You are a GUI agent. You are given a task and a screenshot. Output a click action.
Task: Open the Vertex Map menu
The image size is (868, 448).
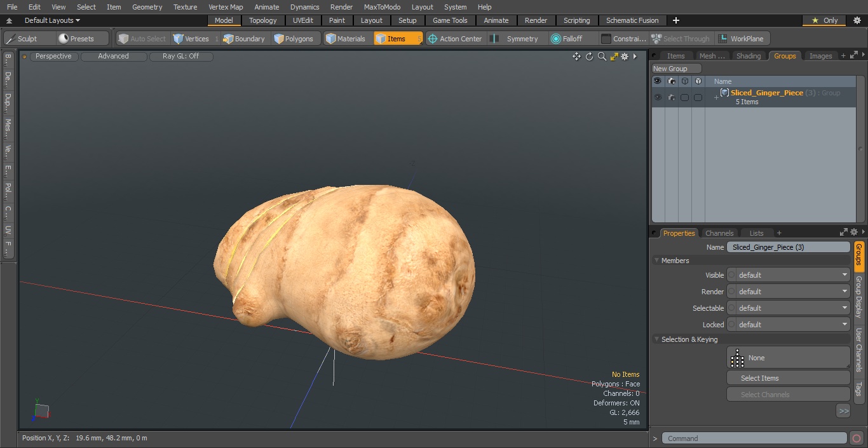[226, 7]
